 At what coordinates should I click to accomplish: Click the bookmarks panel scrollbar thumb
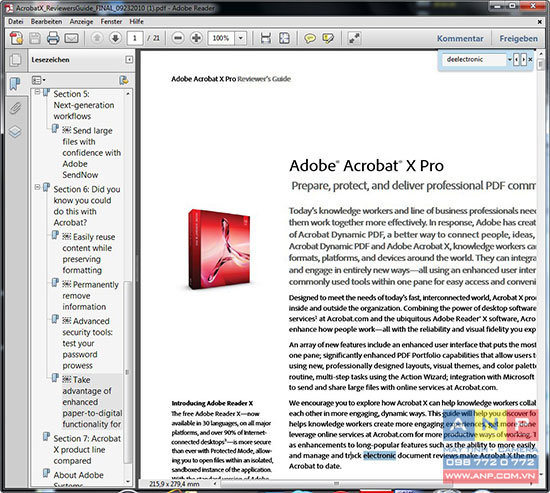coord(127,372)
